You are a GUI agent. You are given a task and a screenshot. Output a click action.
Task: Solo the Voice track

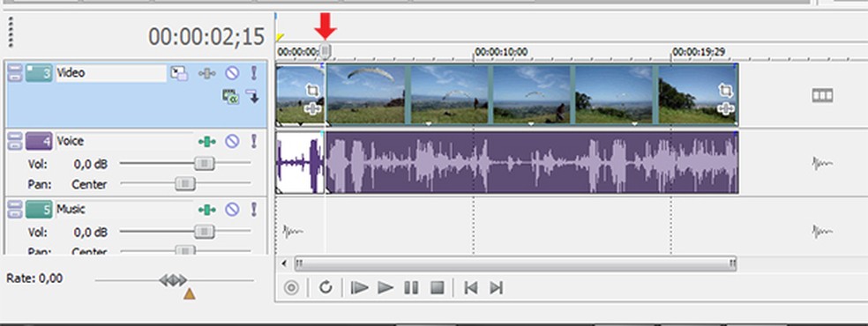(x=254, y=142)
